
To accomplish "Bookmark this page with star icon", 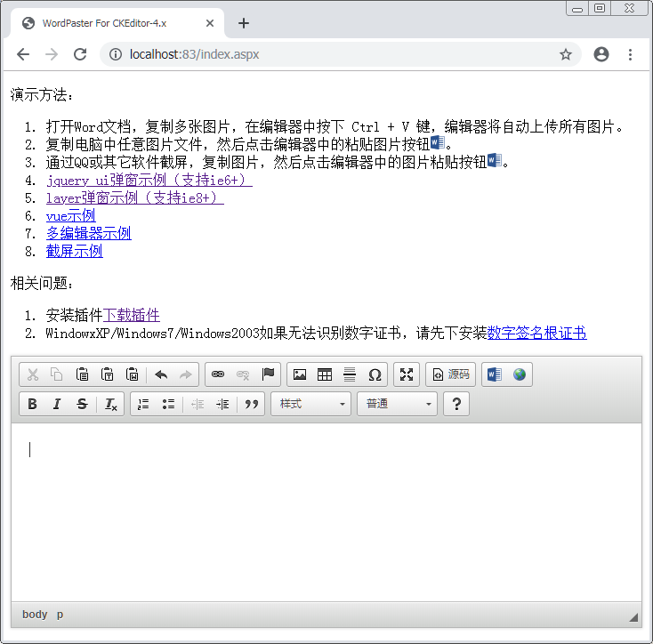I will [566, 54].
